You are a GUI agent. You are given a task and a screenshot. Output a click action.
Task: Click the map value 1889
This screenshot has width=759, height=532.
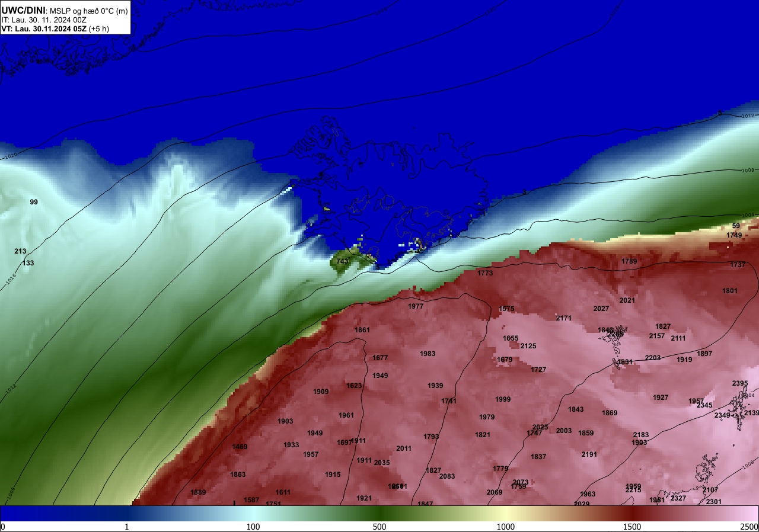[198, 492]
